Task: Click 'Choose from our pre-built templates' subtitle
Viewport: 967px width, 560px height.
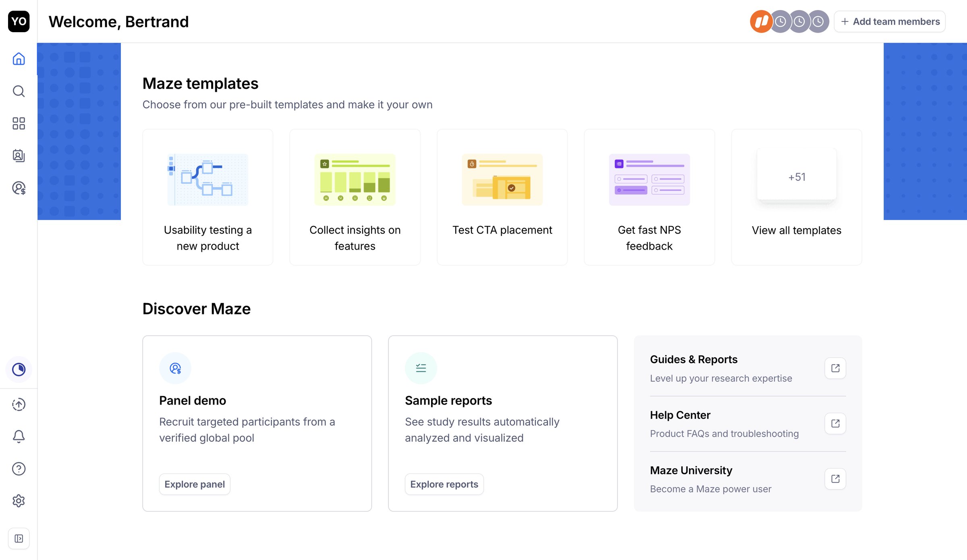Action: pyautogui.click(x=287, y=105)
